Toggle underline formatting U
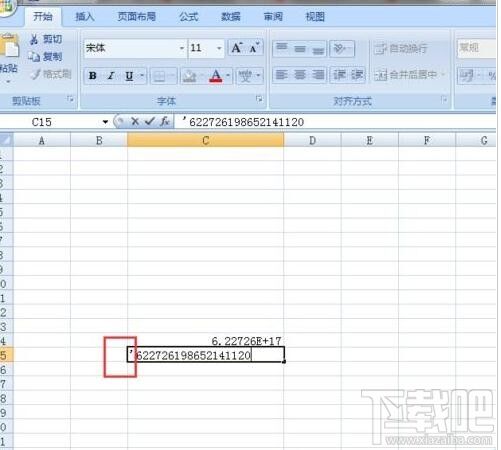This screenshot has width=501, height=450. 129,76
